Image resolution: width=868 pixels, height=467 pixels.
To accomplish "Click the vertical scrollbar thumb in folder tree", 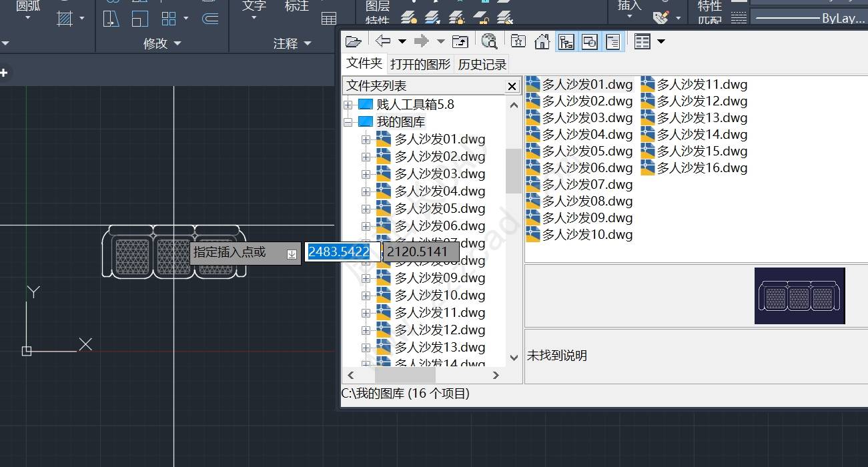I will (513, 170).
